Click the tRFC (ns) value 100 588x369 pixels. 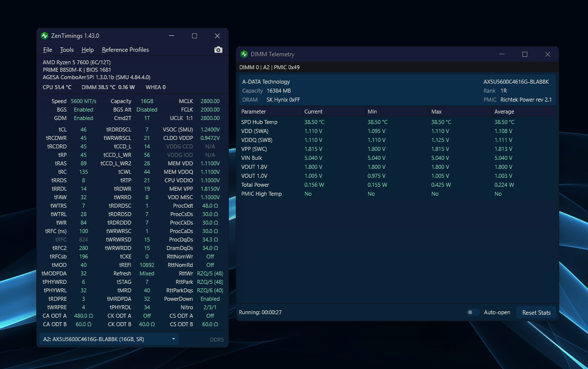point(83,231)
